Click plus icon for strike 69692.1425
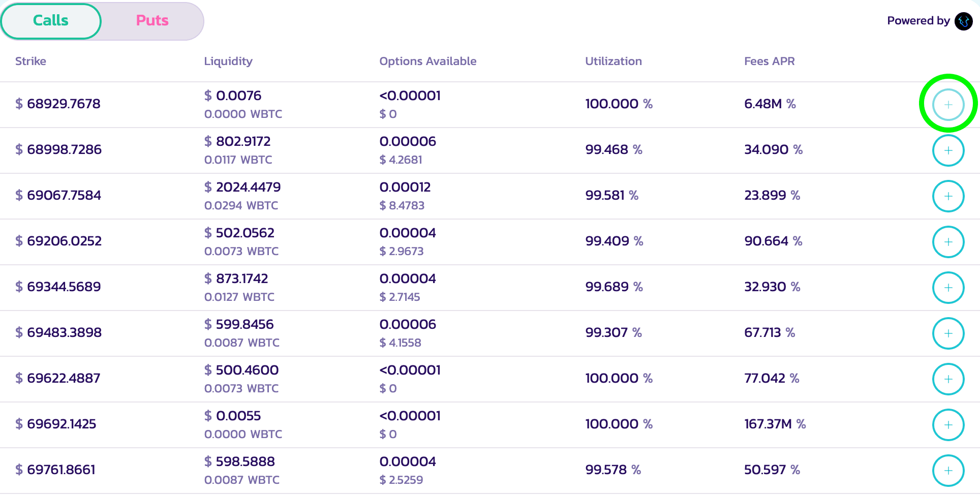This screenshot has width=980, height=495. click(948, 425)
